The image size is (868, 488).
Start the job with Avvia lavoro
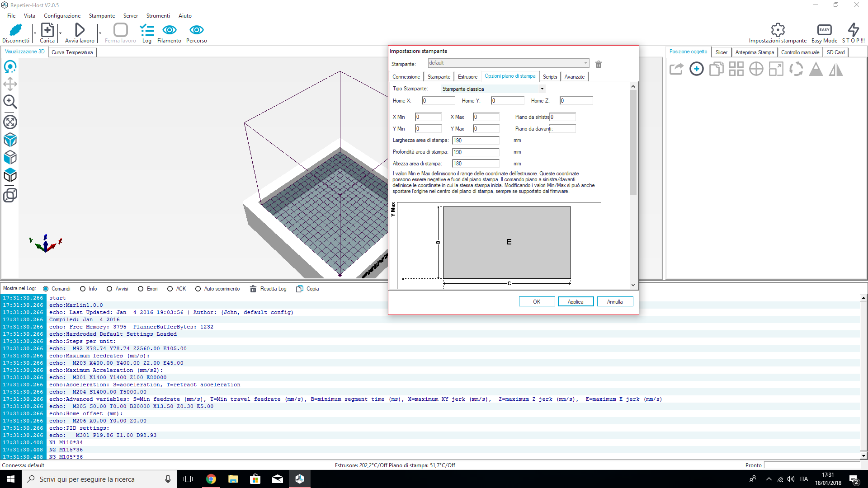pyautogui.click(x=80, y=30)
